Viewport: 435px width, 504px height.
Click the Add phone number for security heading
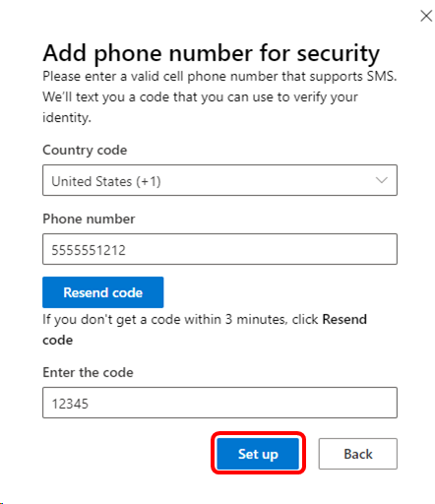pyautogui.click(x=212, y=53)
